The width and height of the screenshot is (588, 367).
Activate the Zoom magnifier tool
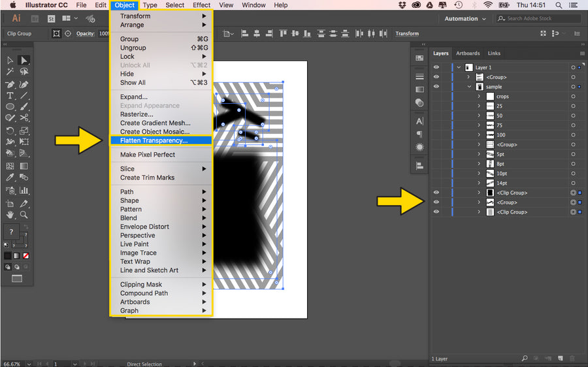pos(24,214)
